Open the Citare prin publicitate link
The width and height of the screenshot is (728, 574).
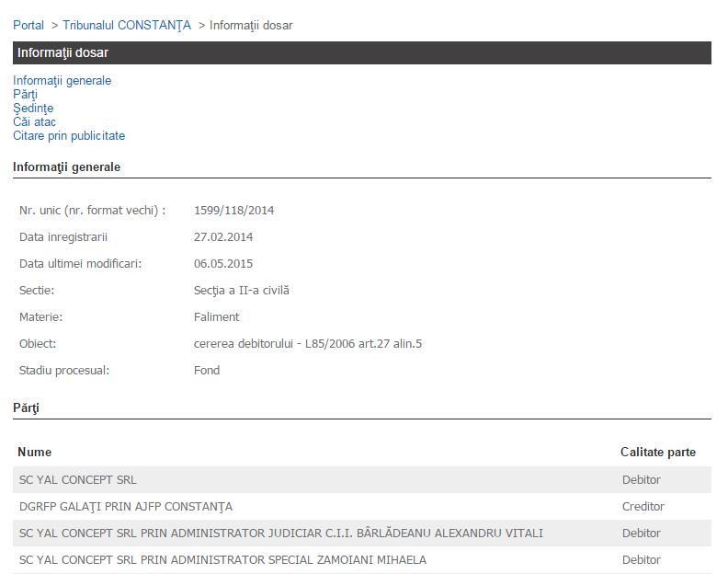coord(69,136)
